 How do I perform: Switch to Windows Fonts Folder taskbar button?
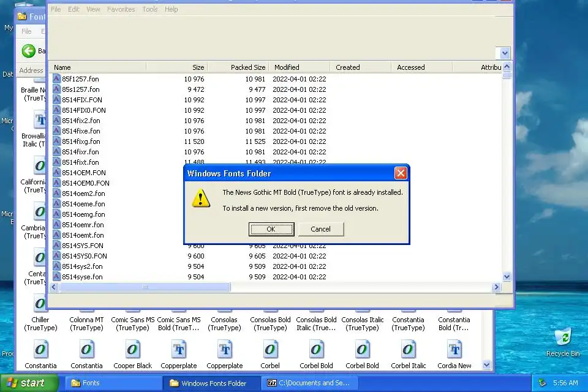click(x=212, y=383)
